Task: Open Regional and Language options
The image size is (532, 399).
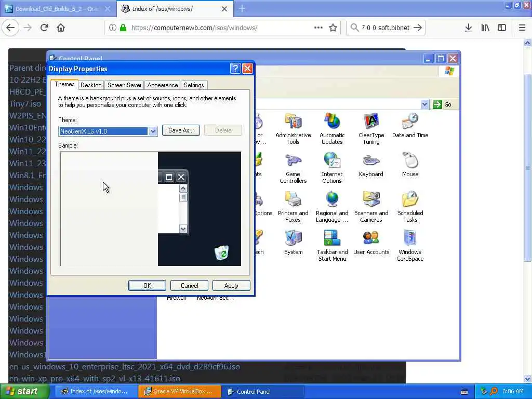Action: 332,207
